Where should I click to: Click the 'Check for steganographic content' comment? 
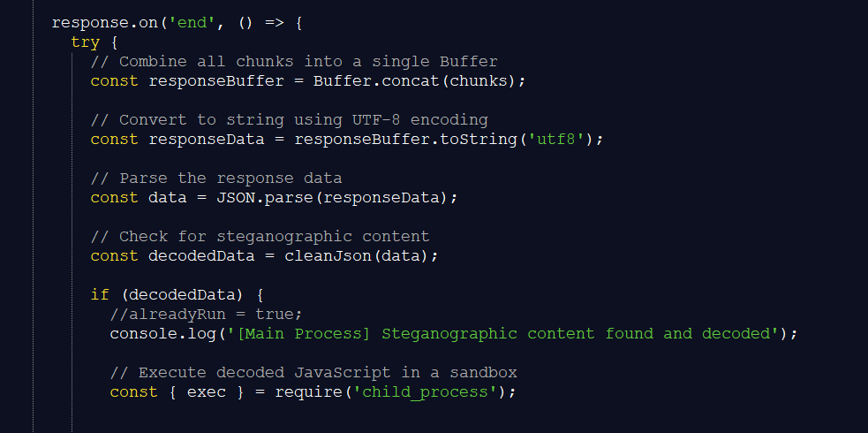[x=260, y=237]
